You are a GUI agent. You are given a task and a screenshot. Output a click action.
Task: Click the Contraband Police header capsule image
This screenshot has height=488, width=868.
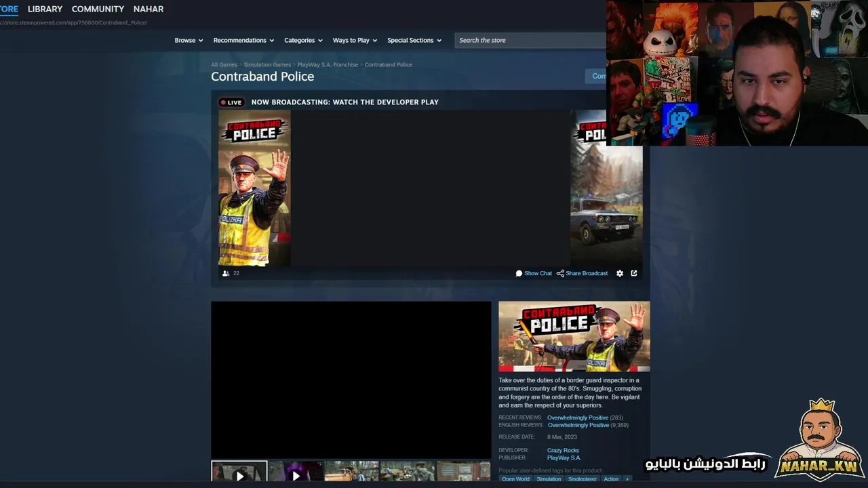[x=574, y=337]
